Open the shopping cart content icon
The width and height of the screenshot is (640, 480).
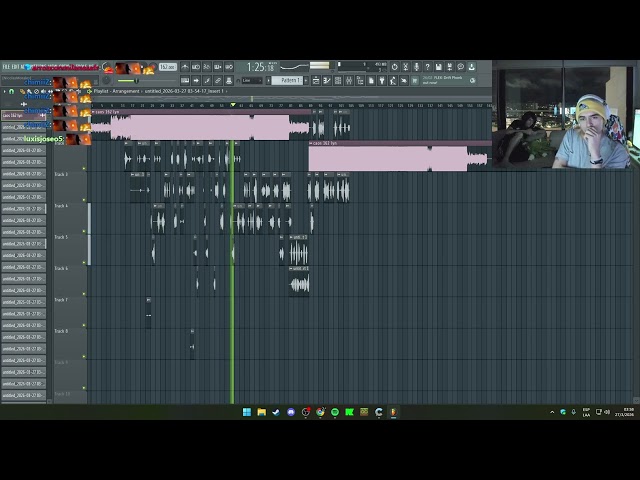[x=415, y=80]
